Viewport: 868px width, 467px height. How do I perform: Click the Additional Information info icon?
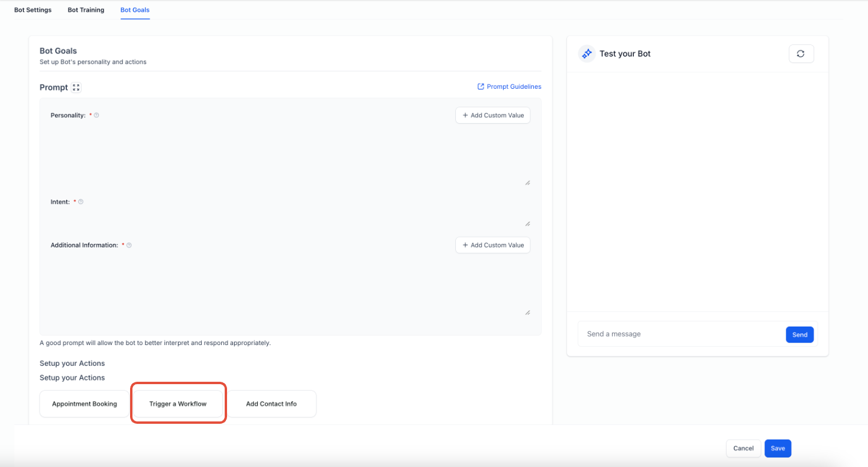pos(129,245)
